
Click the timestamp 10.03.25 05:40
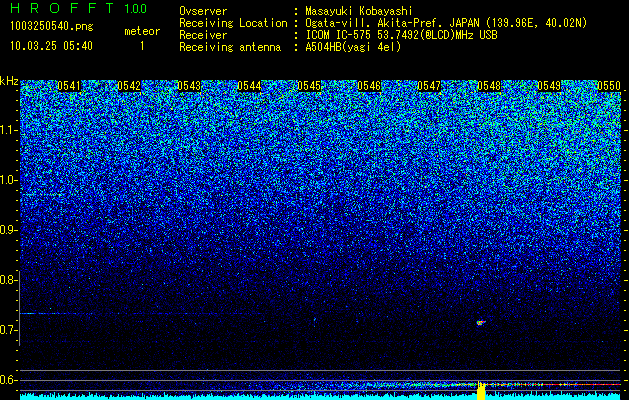[x=52, y=46]
